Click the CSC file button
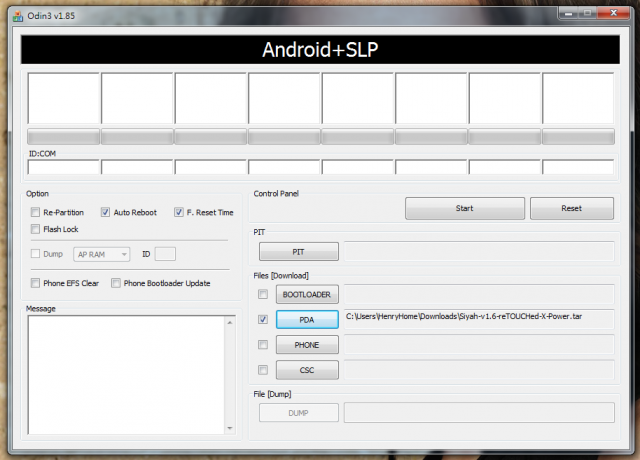This screenshot has height=460, width=640. [x=307, y=370]
